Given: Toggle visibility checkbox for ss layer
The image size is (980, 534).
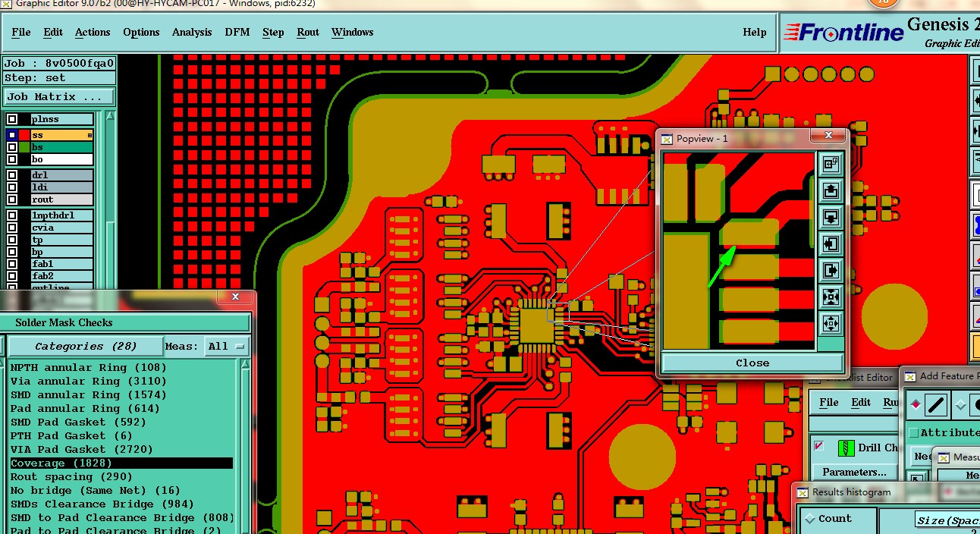Looking at the screenshot, I should [x=12, y=135].
